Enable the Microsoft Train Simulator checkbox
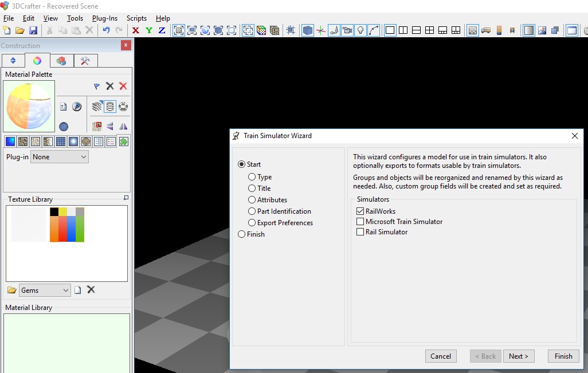The height and width of the screenshot is (373, 588). 360,222
